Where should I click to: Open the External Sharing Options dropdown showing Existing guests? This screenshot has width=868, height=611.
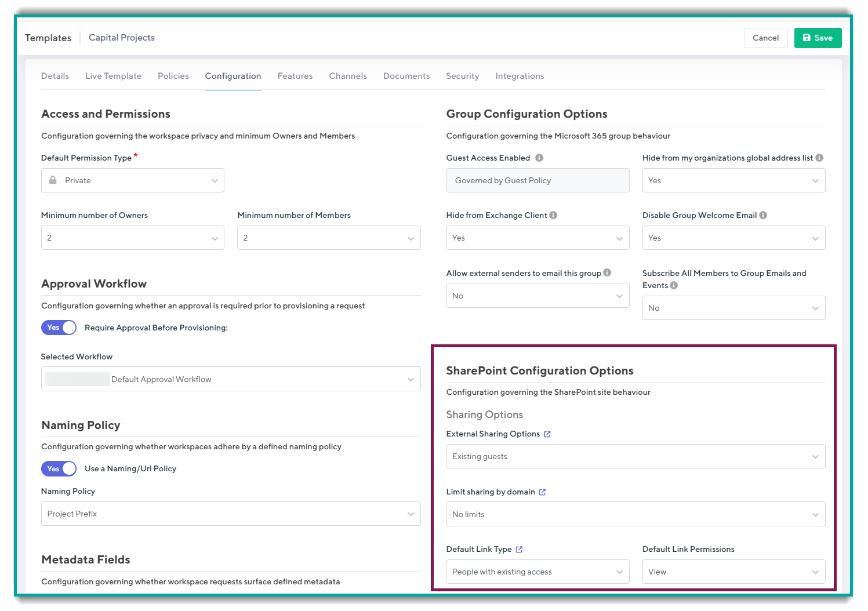635,456
